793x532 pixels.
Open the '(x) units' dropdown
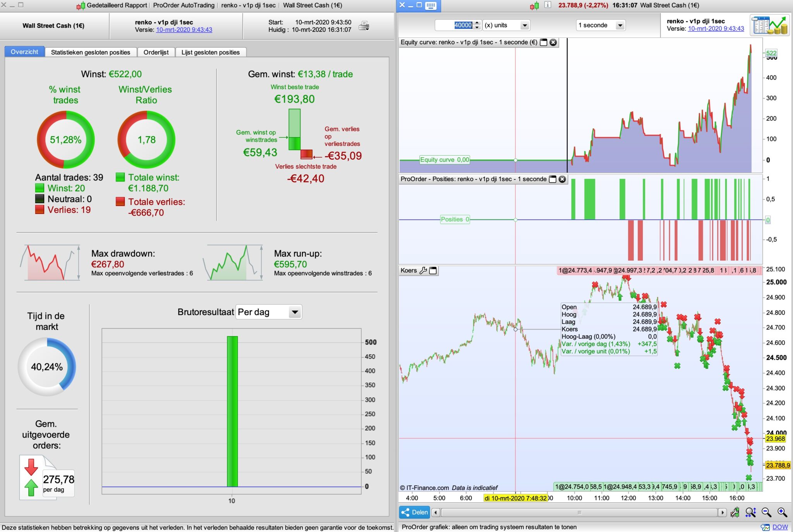[525, 26]
